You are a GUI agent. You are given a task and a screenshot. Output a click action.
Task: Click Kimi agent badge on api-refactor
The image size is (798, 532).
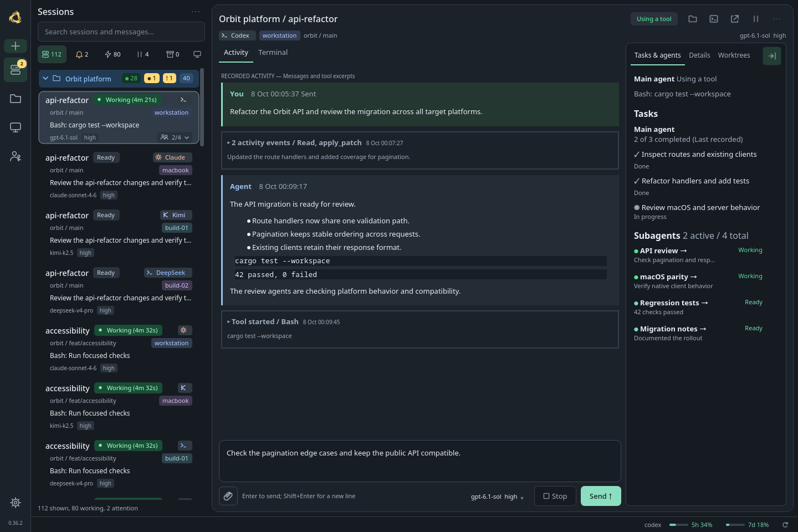tap(176, 215)
